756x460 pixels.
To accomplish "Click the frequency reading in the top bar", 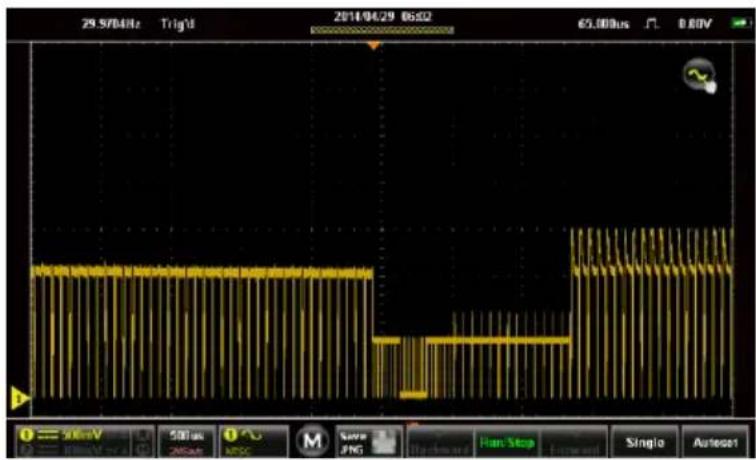I will point(111,24).
